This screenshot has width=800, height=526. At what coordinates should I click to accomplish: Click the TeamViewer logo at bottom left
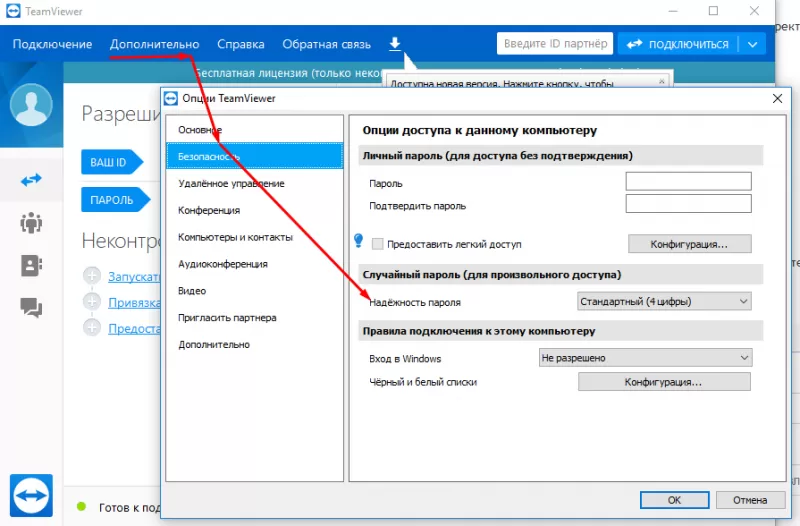[x=31, y=495]
